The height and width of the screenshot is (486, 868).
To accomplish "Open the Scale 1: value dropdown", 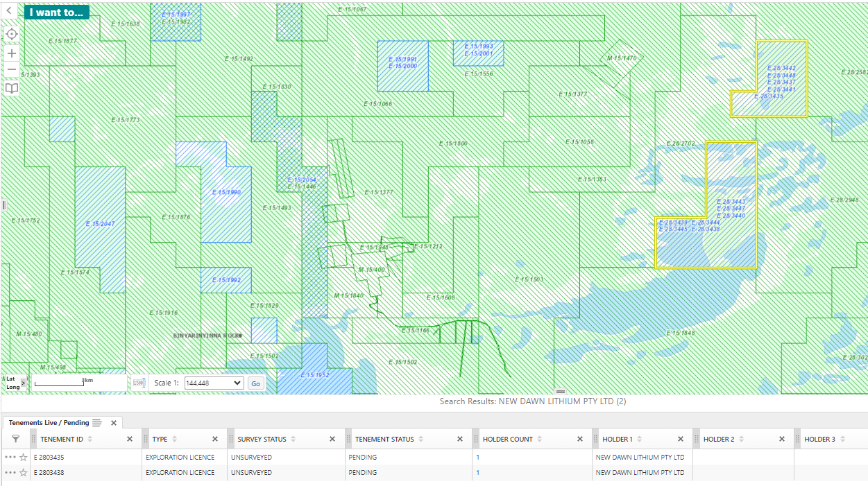I will click(x=214, y=383).
